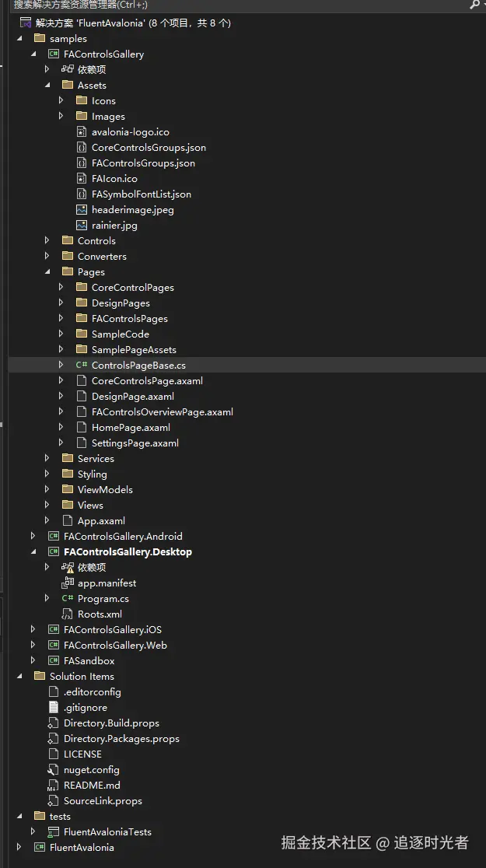Click the FAControlsGallery project C# icon

click(x=54, y=54)
